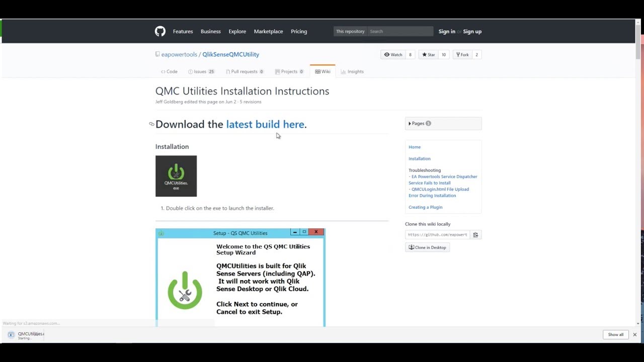
Task: Click the scrollbar up arrow
Action: coord(638,22)
